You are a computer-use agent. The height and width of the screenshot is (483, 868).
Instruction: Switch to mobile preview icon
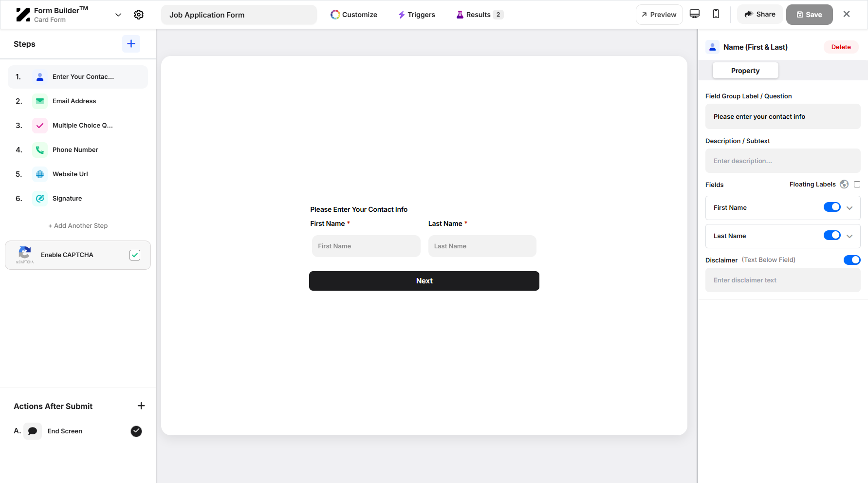(716, 14)
